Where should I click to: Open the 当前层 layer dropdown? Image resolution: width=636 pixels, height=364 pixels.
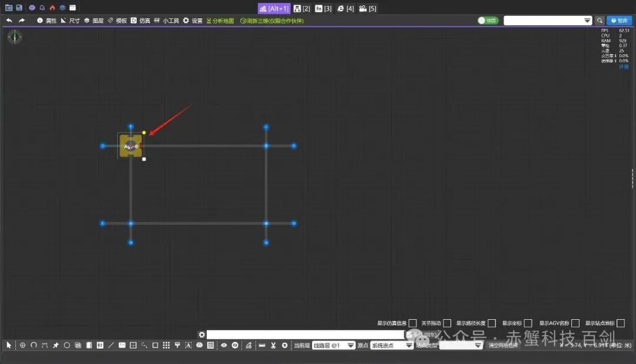[333, 345]
